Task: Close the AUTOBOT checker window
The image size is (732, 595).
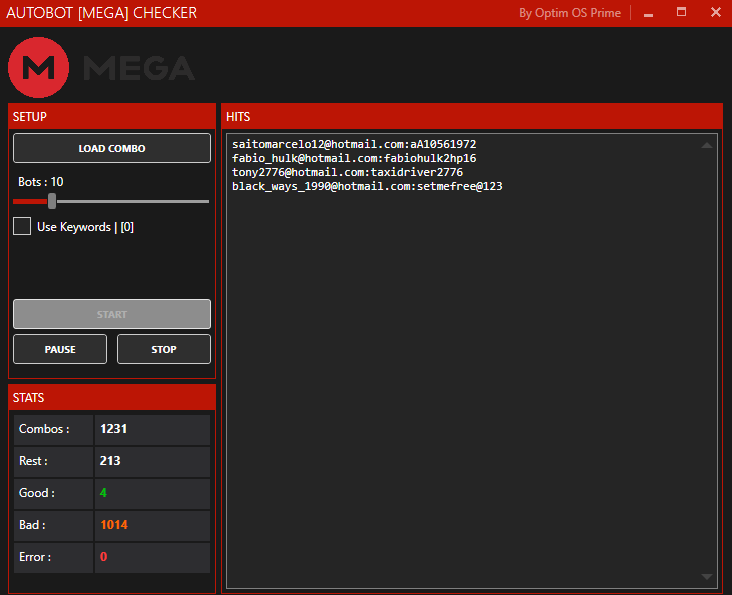Action: coord(715,13)
